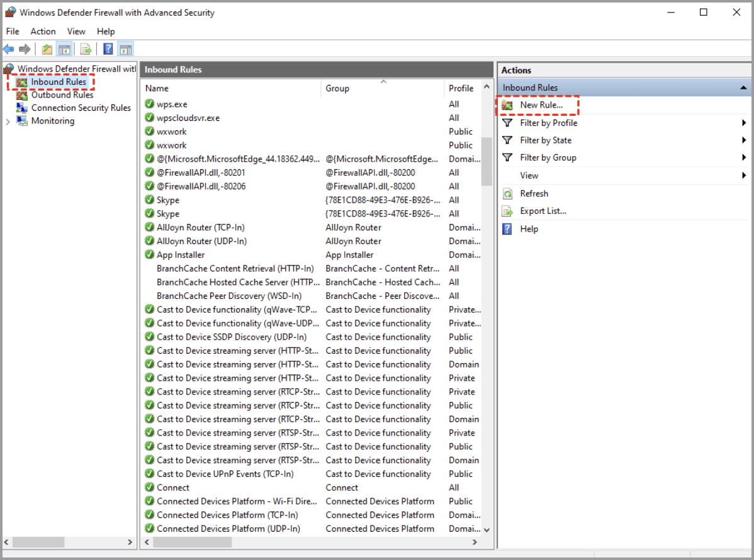Click the Export List... action

(x=543, y=211)
